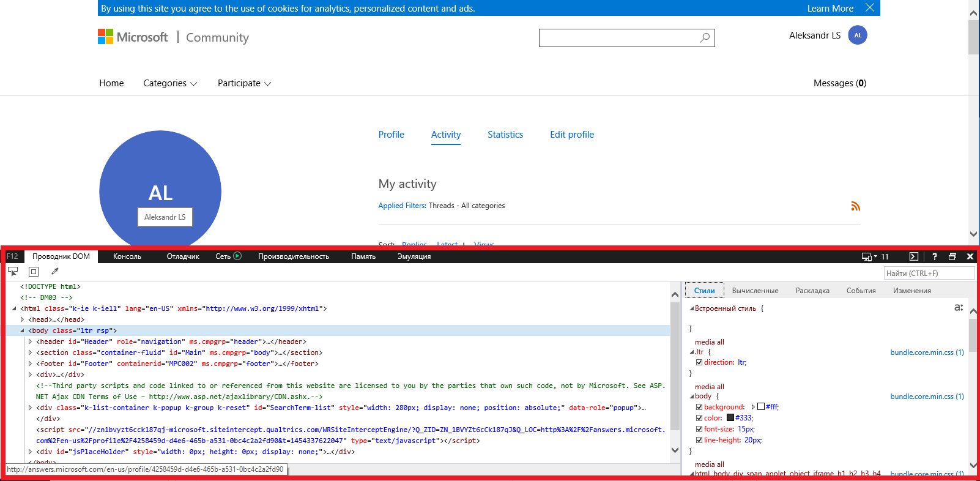The height and width of the screenshot is (481, 980).
Task: Go to Home navigation link
Action: tap(111, 83)
